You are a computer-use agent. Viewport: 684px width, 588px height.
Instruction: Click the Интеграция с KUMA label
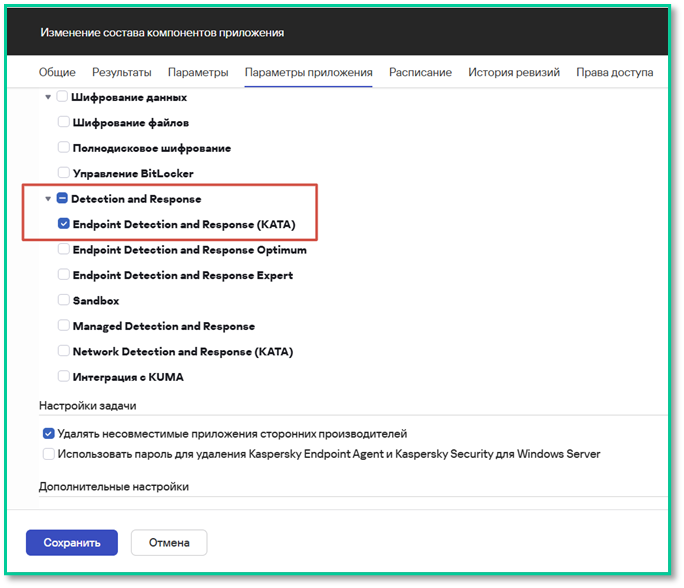(128, 377)
